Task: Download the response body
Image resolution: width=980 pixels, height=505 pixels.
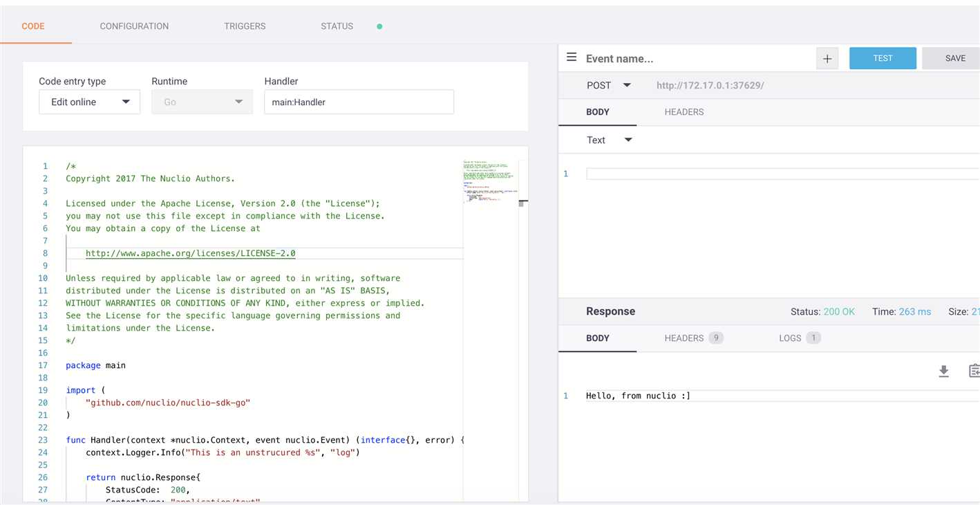Action: 943,371
